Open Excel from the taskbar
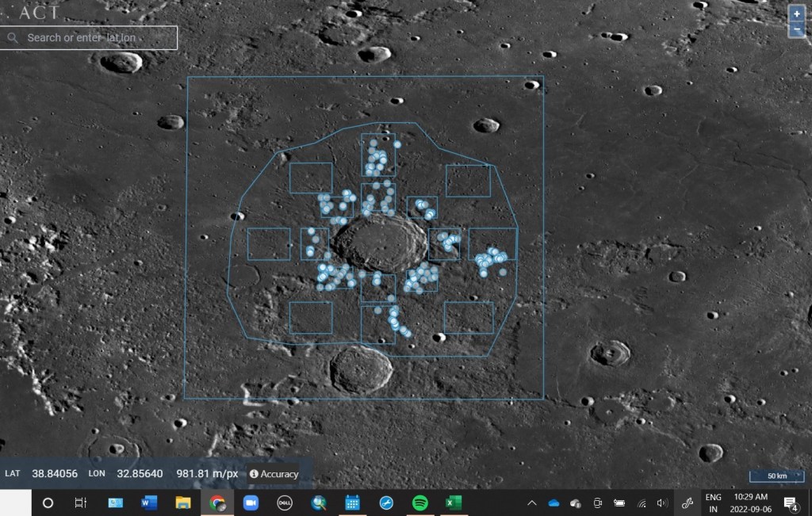 coord(454,503)
